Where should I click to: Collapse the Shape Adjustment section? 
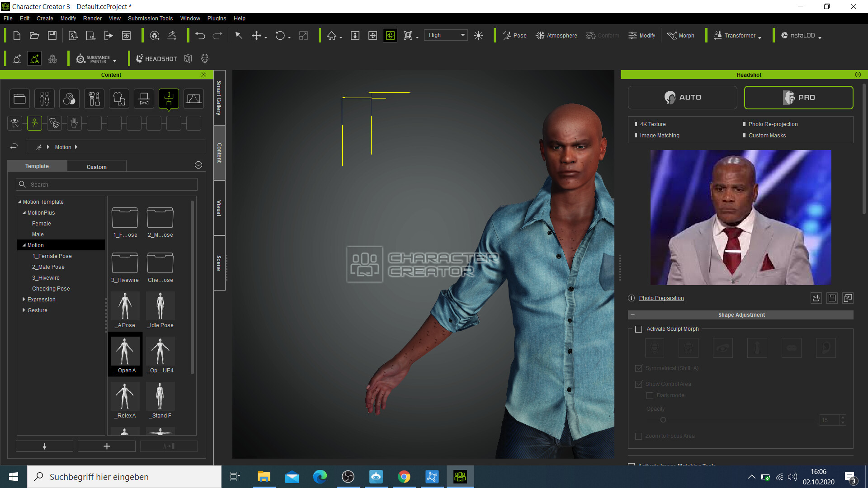pos(632,315)
